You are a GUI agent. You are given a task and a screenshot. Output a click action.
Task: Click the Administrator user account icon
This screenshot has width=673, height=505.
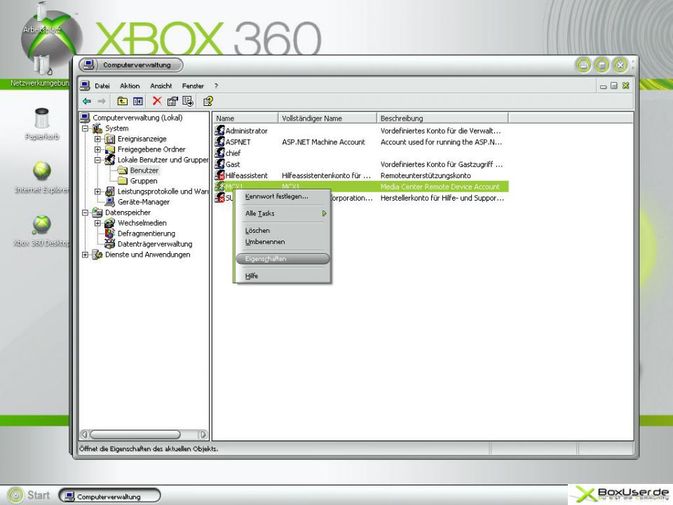tap(220, 130)
